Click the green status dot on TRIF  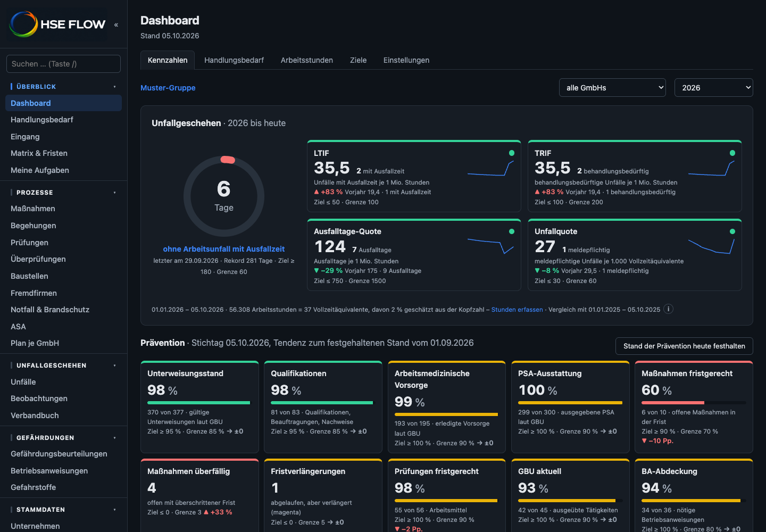coord(732,153)
